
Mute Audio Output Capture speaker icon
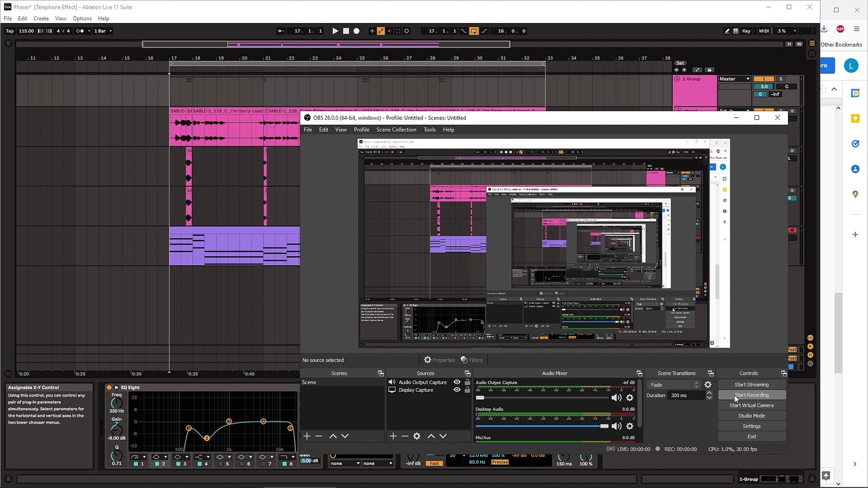pyautogui.click(x=616, y=398)
